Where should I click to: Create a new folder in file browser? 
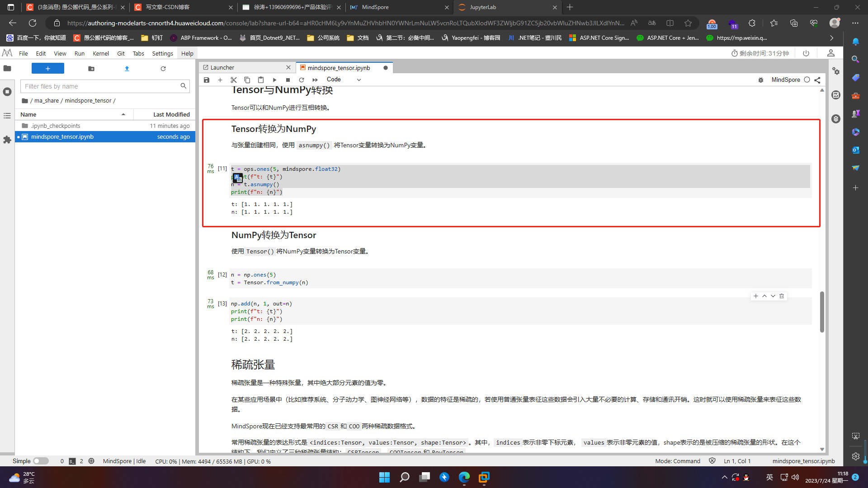(91, 69)
